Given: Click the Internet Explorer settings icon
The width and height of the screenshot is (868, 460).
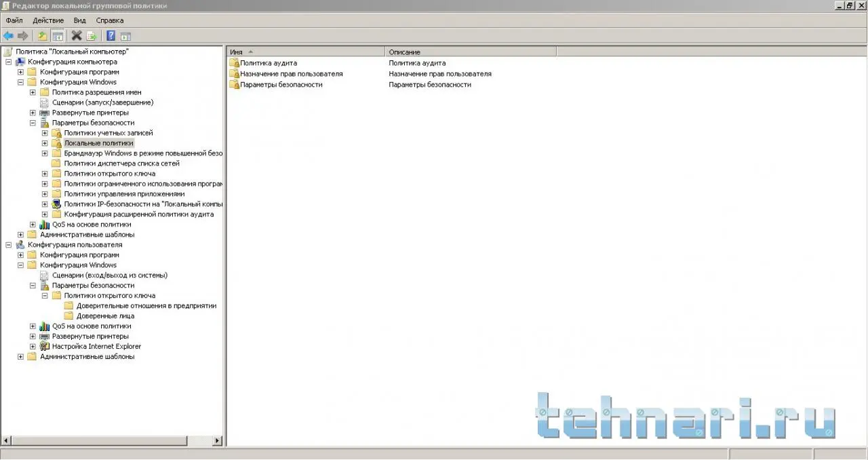Looking at the screenshot, I should (45, 347).
